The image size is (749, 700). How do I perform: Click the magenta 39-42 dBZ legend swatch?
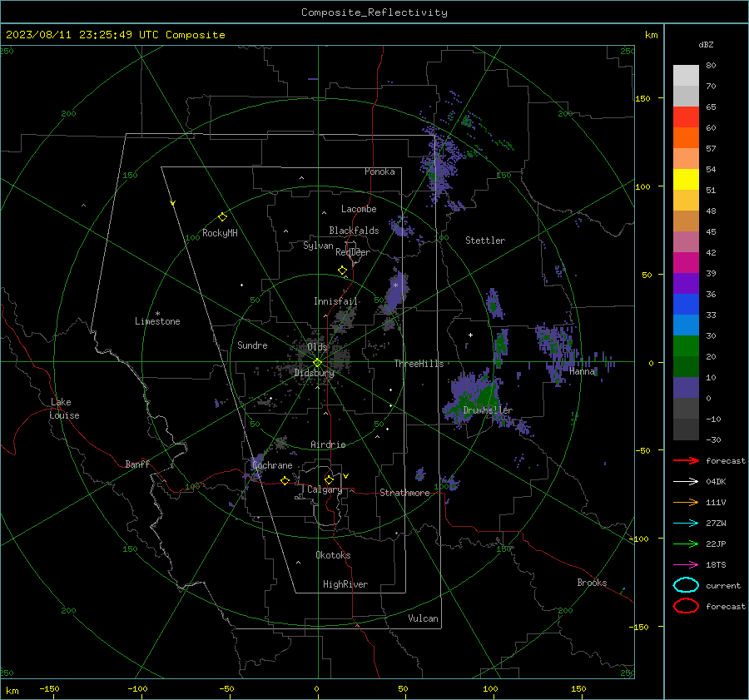click(686, 263)
